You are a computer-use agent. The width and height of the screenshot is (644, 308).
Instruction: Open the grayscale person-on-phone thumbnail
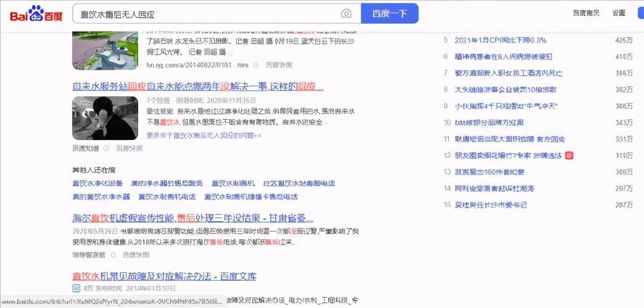[105, 118]
